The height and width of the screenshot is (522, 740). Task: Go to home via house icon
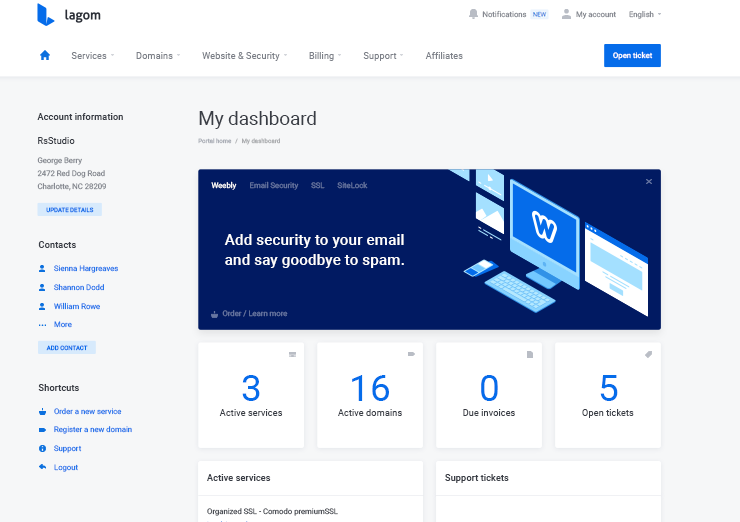(45, 56)
